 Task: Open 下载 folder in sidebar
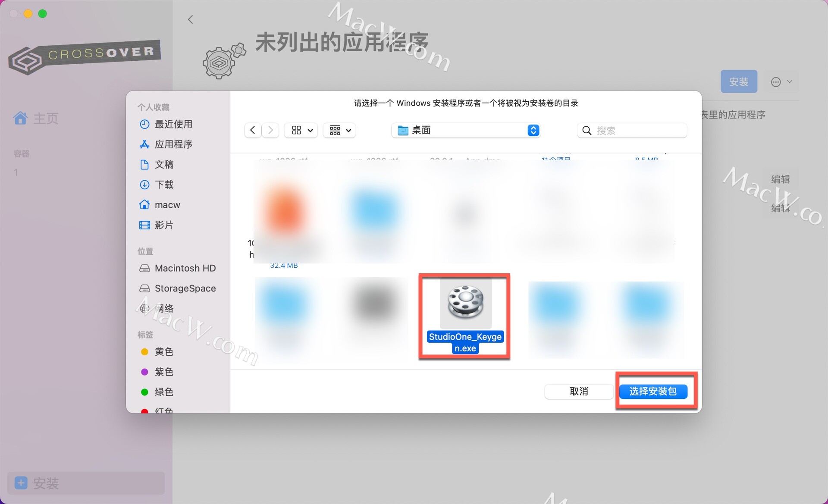pyautogui.click(x=163, y=185)
